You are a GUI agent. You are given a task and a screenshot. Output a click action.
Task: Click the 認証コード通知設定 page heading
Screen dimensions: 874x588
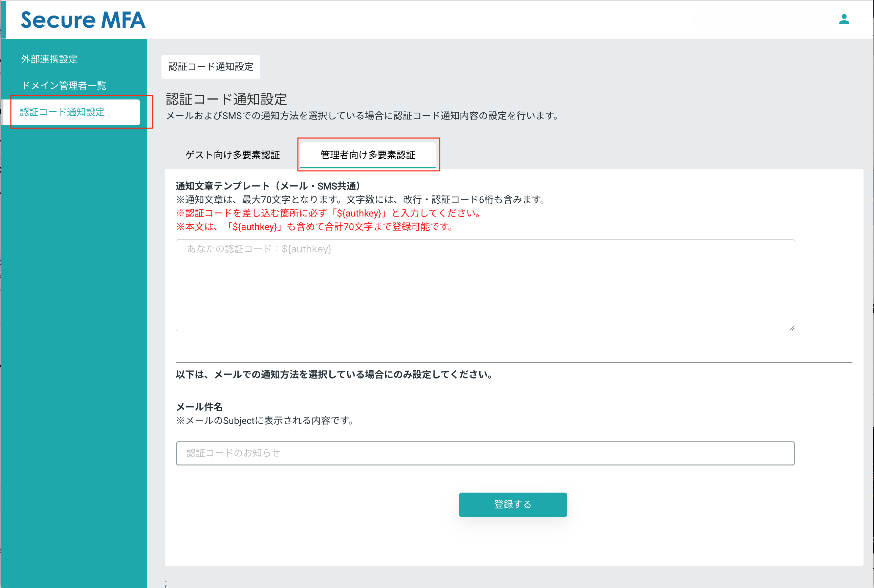click(226, 99)
